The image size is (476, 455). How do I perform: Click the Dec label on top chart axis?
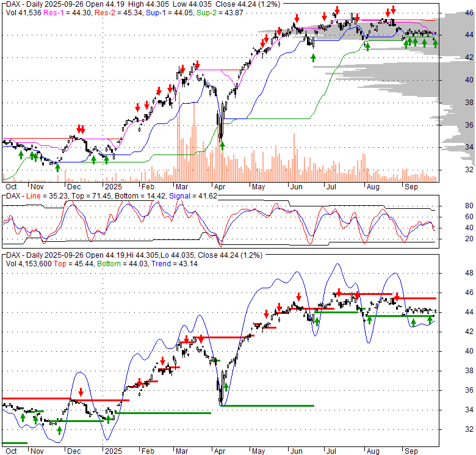pyautogui.click(x=74, y=186)
